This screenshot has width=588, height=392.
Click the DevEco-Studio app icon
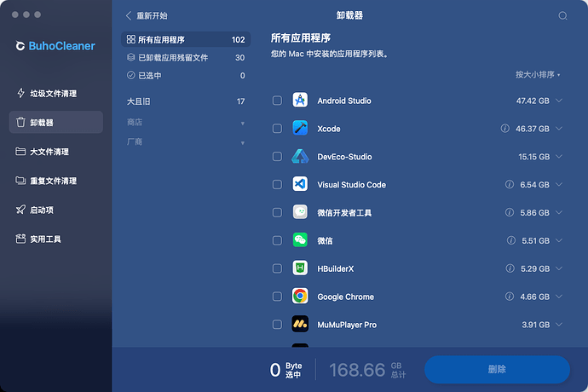pyautogui.click(x=300, y=157)
